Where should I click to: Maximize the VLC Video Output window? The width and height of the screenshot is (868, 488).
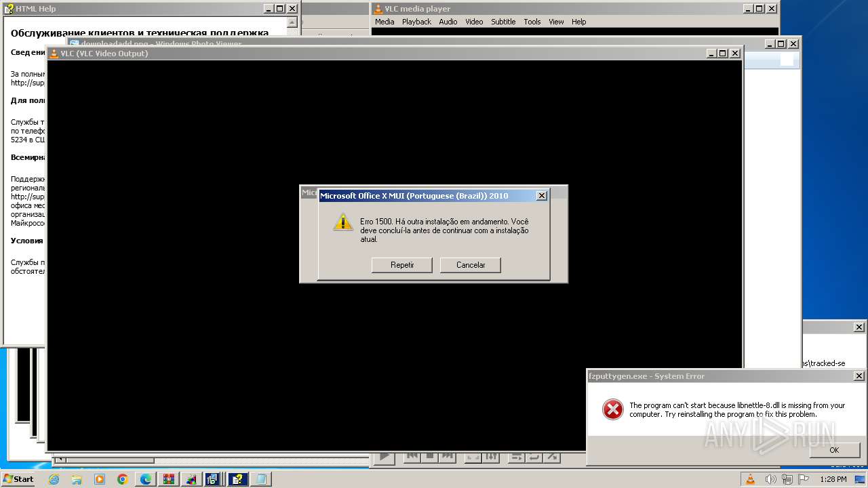(x=723, y=54)
